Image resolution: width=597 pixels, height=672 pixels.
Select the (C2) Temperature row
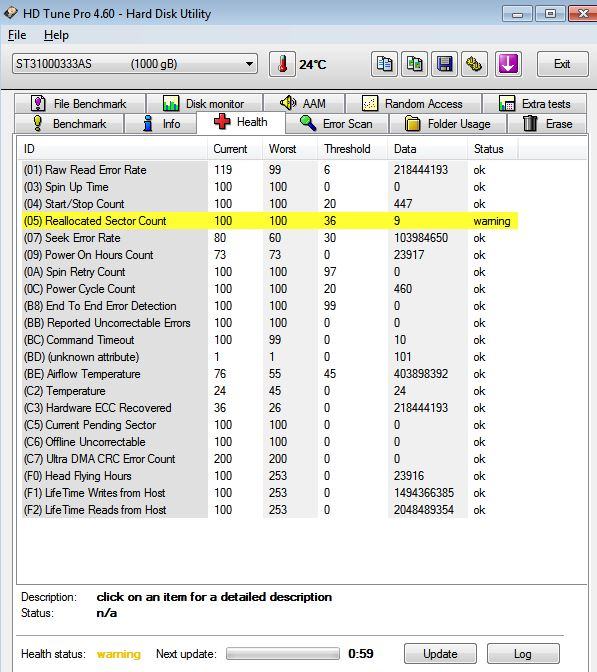[270, 391]
